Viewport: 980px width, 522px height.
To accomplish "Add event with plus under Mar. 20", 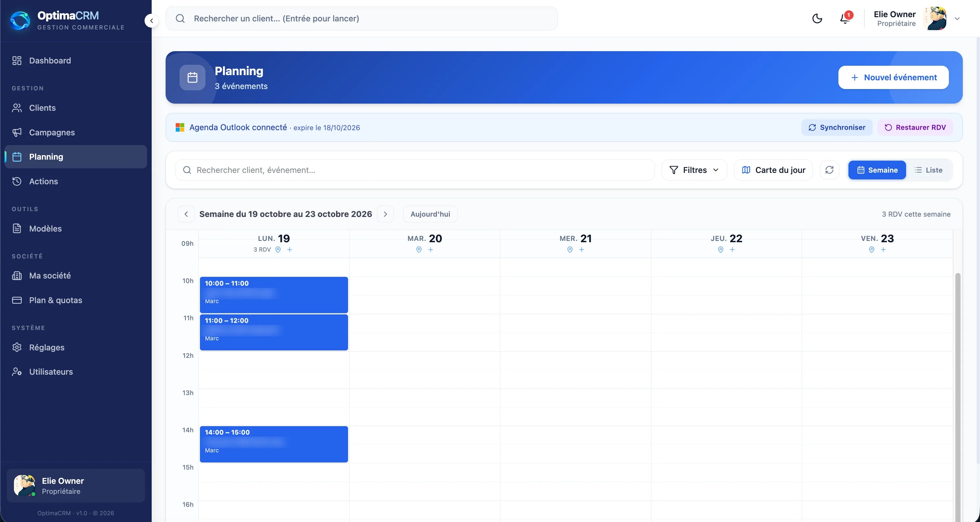I will click(431, 250).
